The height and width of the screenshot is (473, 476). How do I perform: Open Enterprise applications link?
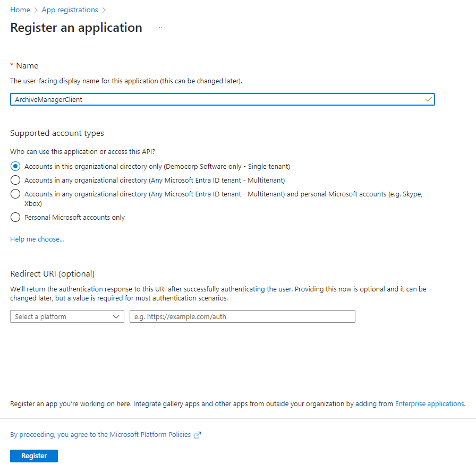429,403
